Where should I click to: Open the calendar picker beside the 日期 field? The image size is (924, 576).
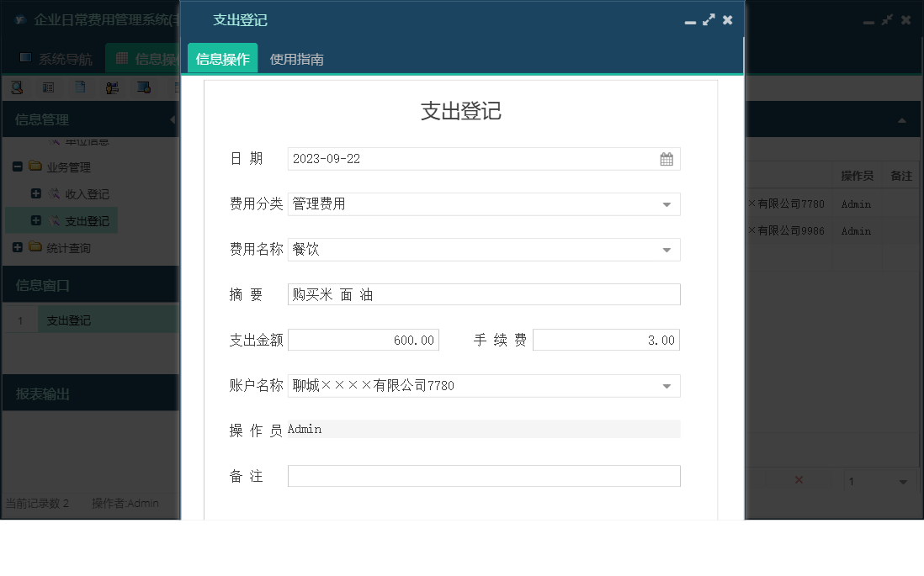coord(667,158)
